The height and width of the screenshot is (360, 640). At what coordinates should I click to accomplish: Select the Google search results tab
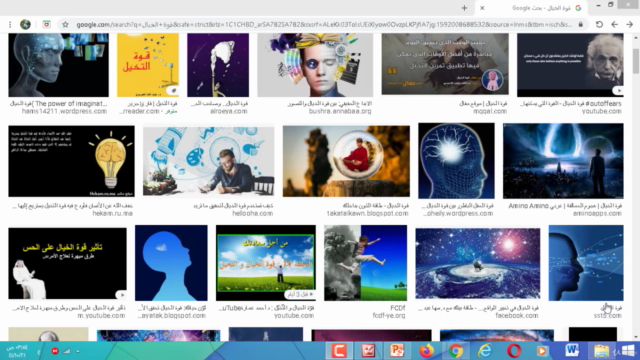click(532, 8)
